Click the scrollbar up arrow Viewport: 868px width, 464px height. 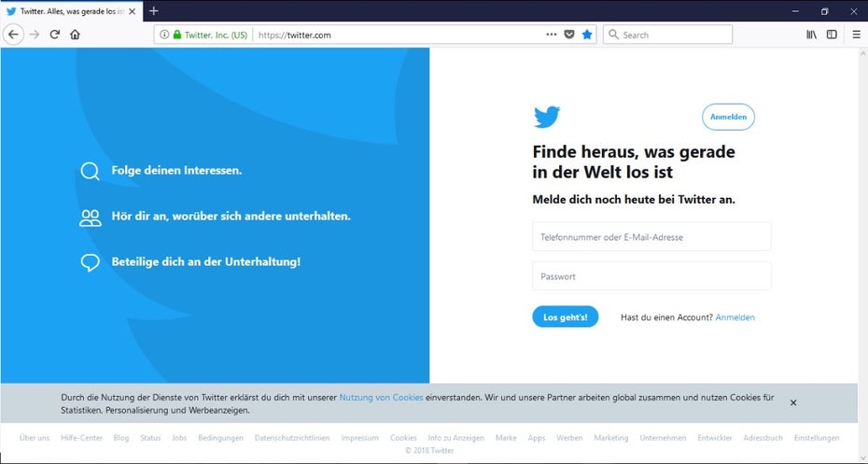click(863, 54)
